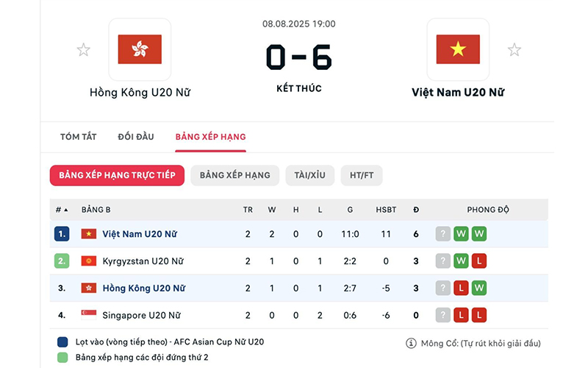Open Việt Nam U20 Nữ in standings table
Screen dimensions: 588x368
pos(140,234)
